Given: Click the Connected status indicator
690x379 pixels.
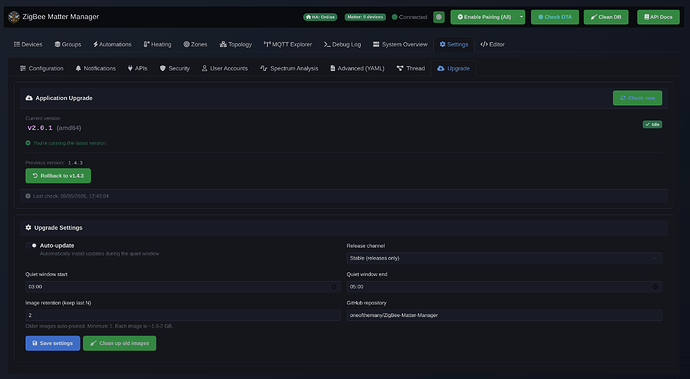Looking at the screenshot, I should coord(409,17).
